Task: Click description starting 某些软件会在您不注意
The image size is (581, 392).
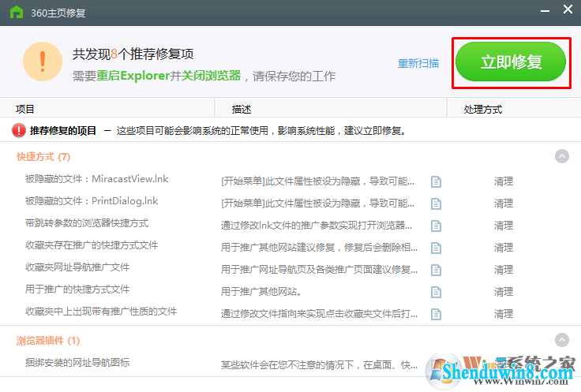Action: click(x=319, y=365)
